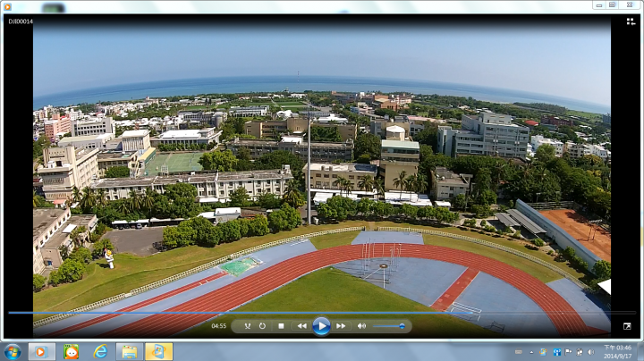Image resolution: width=644 pixels, height=361 pixels.
Task: Toggle shuffle in the player controls
Action: coord(247,326)
